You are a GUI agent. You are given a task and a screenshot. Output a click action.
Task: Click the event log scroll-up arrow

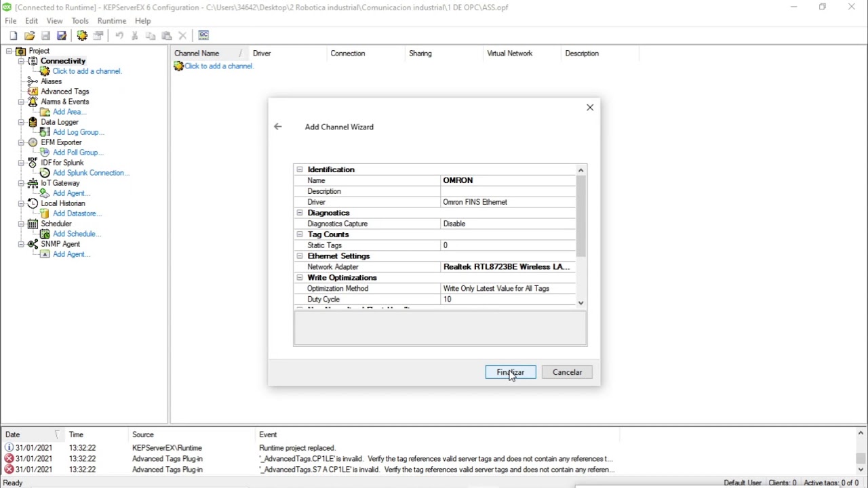point(861,433)
